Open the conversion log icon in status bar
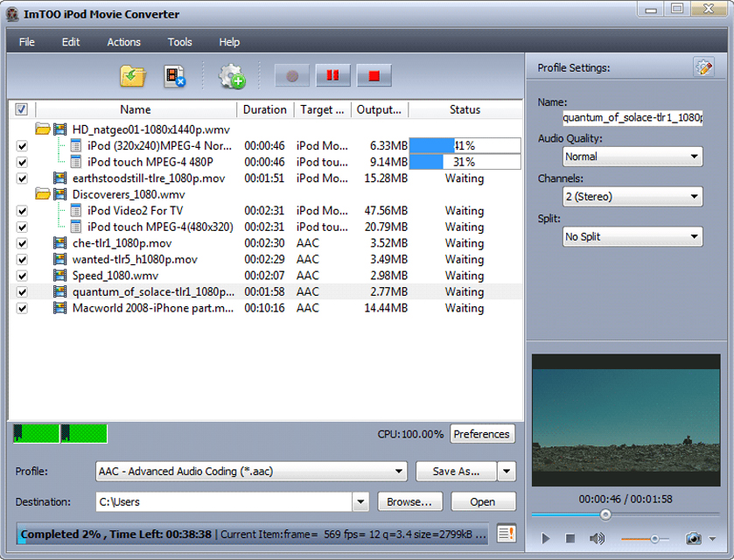The width and height of the screenshot is (734, 560). (505, 533)
